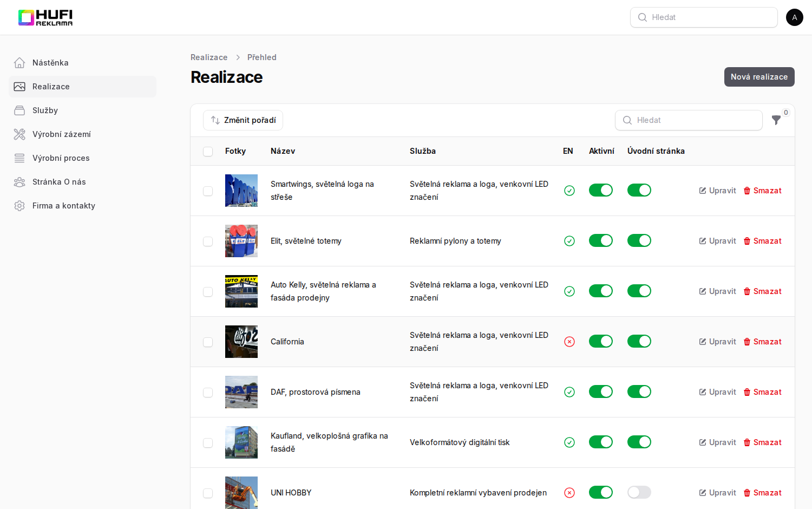
Task: Click the table Hledat search field
Action: [x=689, y=120]
